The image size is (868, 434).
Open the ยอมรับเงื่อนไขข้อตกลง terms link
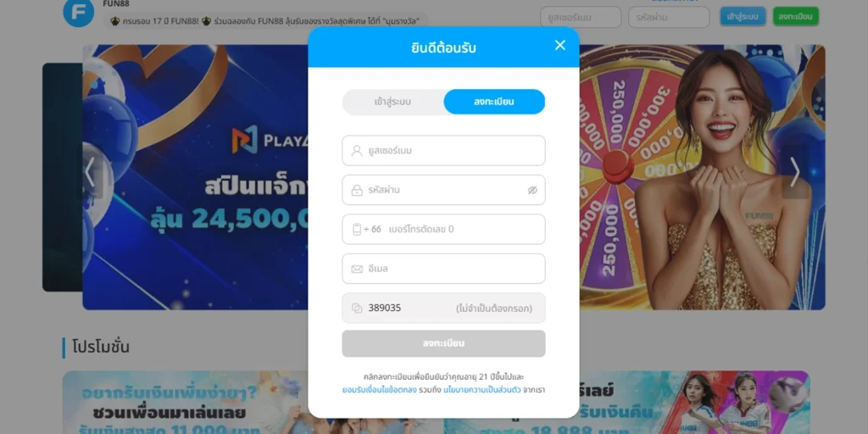click(379, 390)
